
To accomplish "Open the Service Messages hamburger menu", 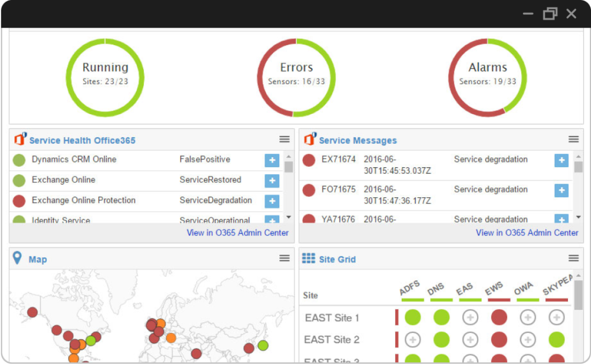I will [x=574, y=140].
